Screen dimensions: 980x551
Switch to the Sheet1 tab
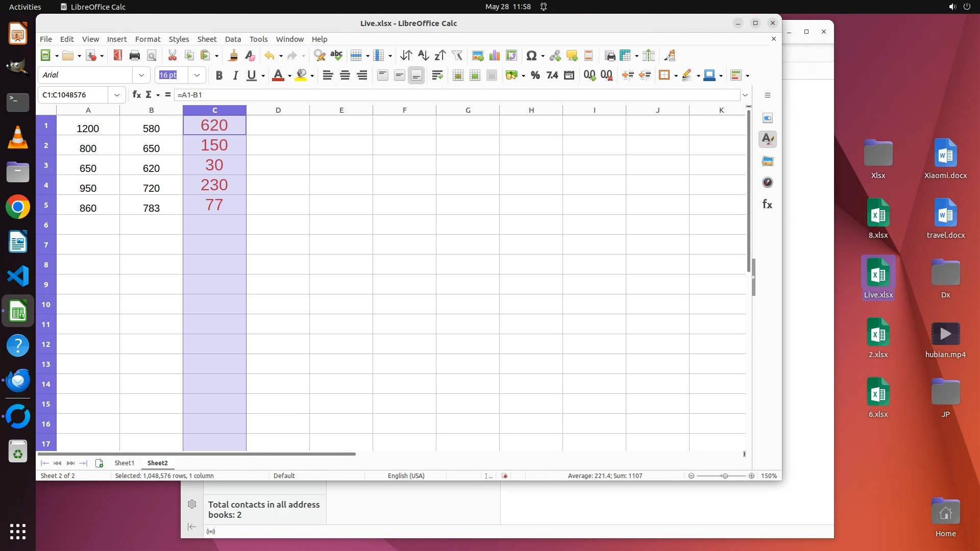[x=124, y=463]
